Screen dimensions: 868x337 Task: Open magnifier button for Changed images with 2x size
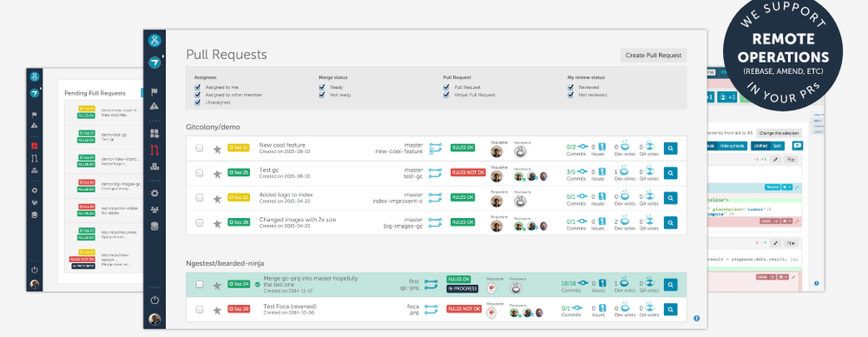point(670,223)
